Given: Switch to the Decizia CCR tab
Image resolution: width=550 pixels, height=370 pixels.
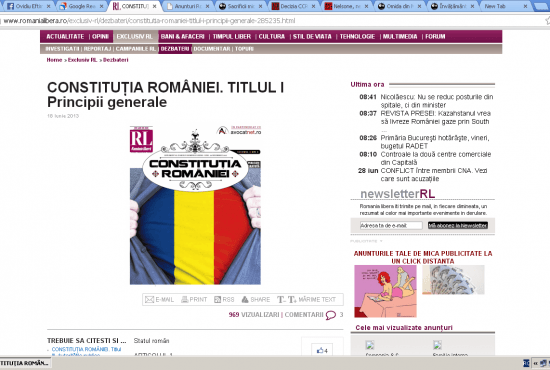Looking at the screenshot, I should (x=294, y=6).
